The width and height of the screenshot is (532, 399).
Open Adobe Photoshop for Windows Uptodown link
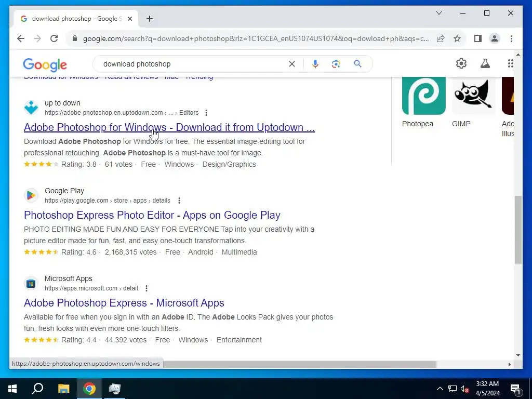tap(169, 127)
